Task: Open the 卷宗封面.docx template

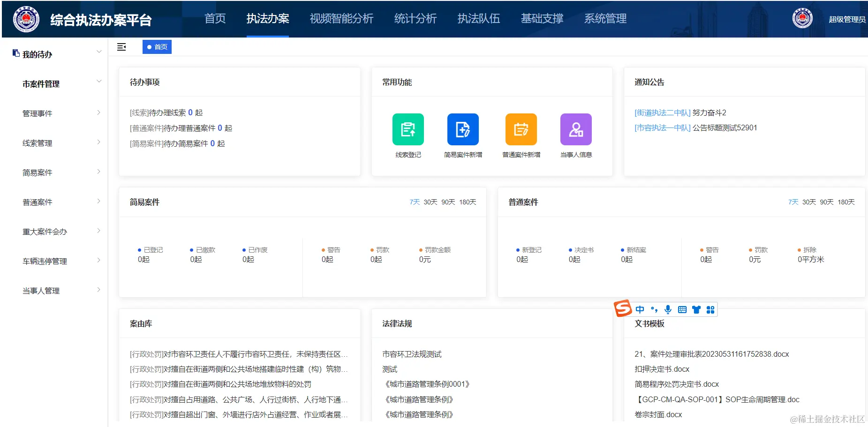Action: pos(658,414)
